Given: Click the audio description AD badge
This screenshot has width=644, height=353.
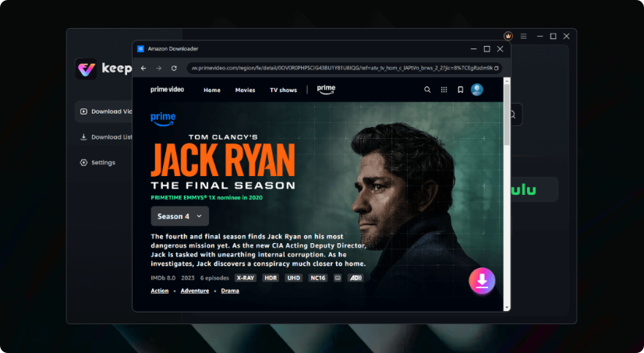Looking at the screenshot, I should 356,278.
